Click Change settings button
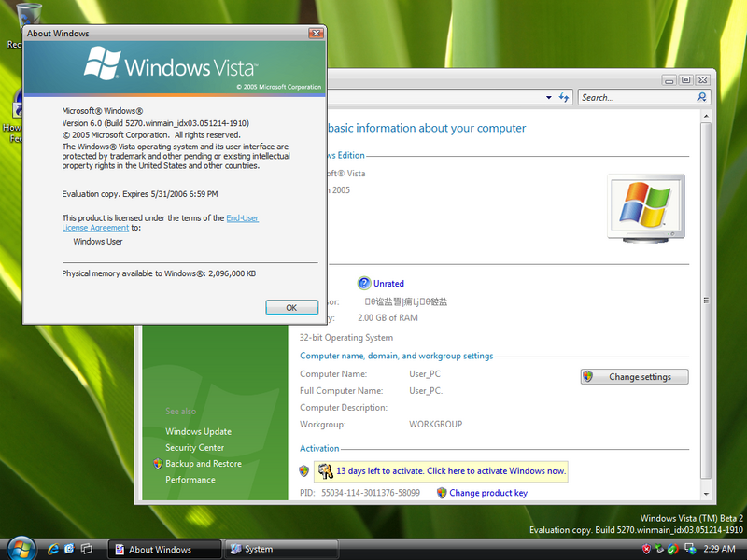The width and height of the screenshot is (747, 560). tap(635, 377)
